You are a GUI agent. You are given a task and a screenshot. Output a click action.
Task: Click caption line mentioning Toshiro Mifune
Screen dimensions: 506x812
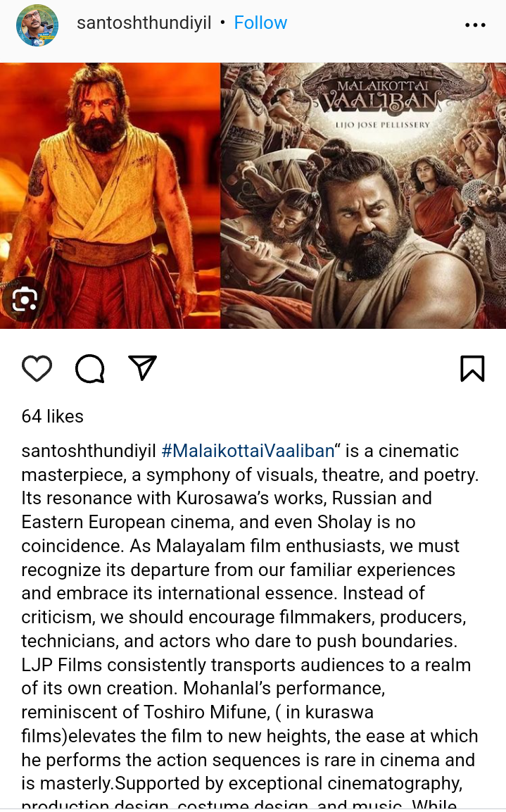pos(197,712)
